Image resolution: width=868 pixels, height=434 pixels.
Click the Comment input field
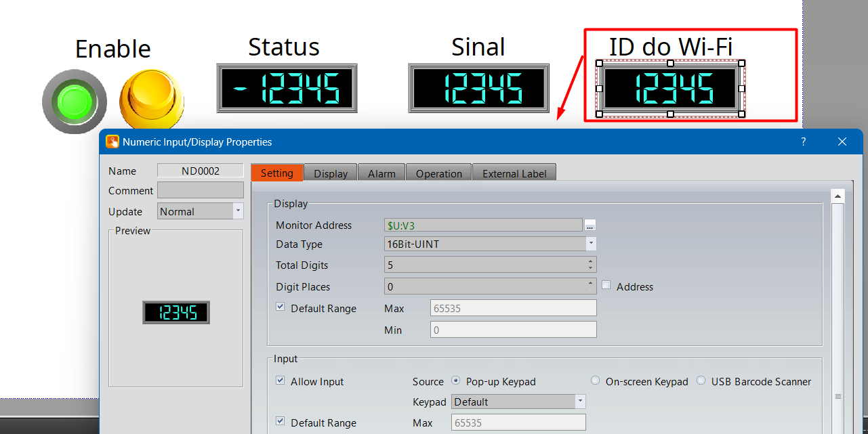tap(201, 190)
